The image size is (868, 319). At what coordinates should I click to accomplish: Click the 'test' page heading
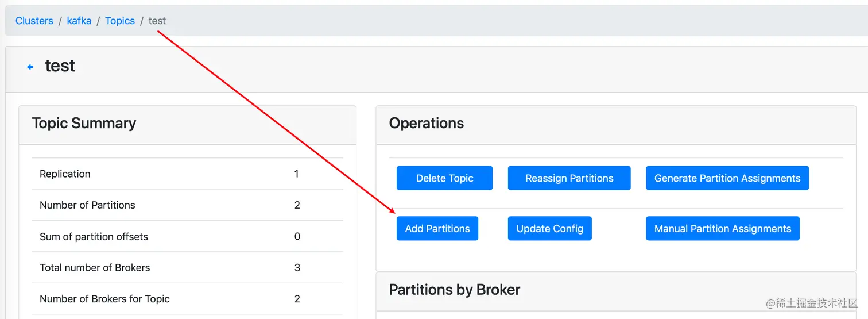60,66
